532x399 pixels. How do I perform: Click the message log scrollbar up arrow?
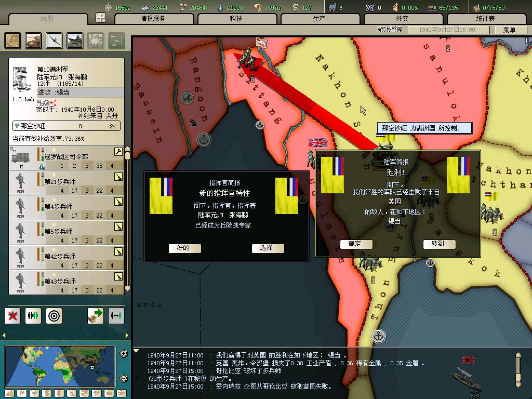pyautogui.click(x=518, y=355)
